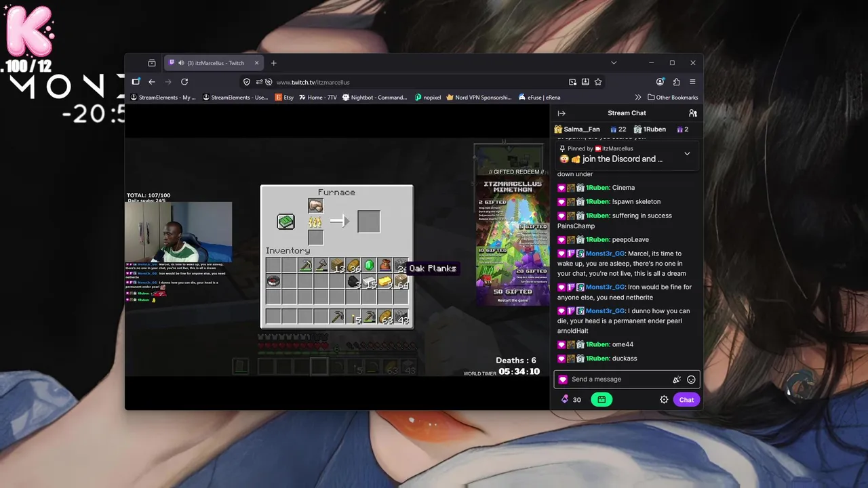Click the picture-in-picture icon in address bar
The height and width of the screenshot is (488, 868).
coord(573,82)
